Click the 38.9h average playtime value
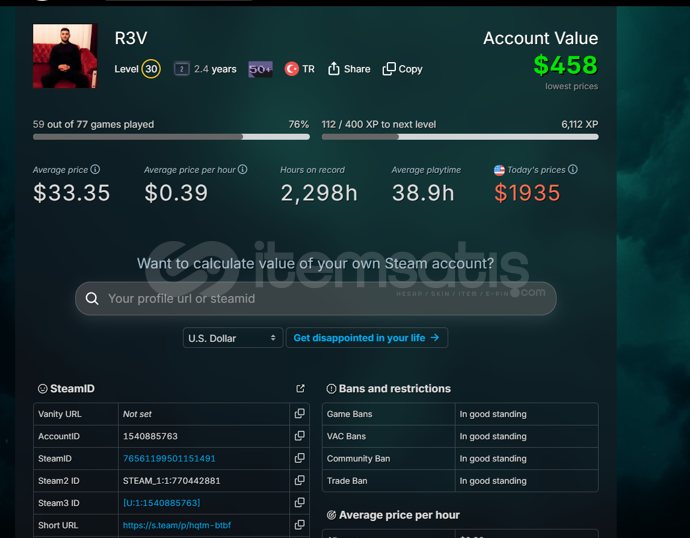 [x=423, y=193]
